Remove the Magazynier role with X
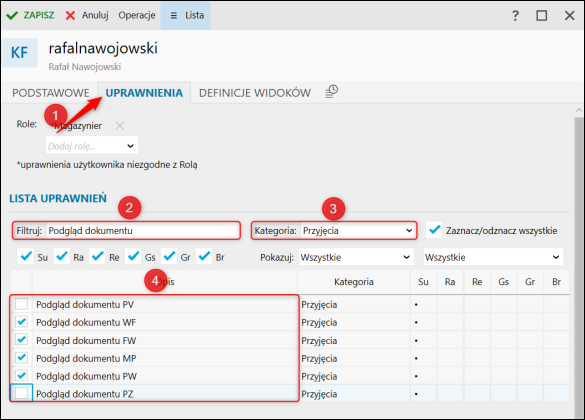585x420 pixels. click(x=120, y=125)
